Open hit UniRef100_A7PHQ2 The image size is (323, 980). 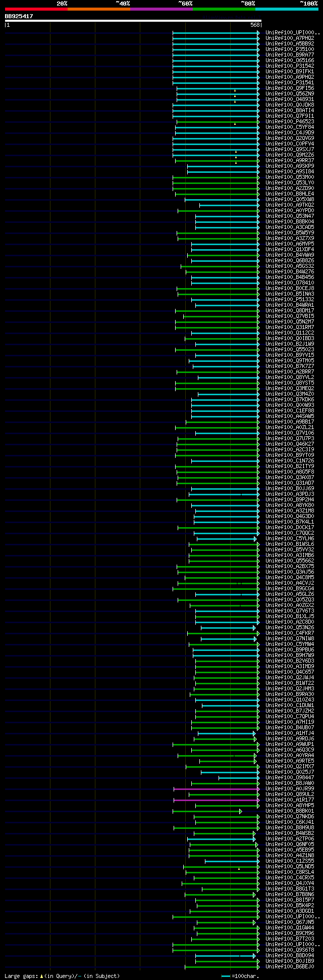pyautogui.click(x=290, y=38)
